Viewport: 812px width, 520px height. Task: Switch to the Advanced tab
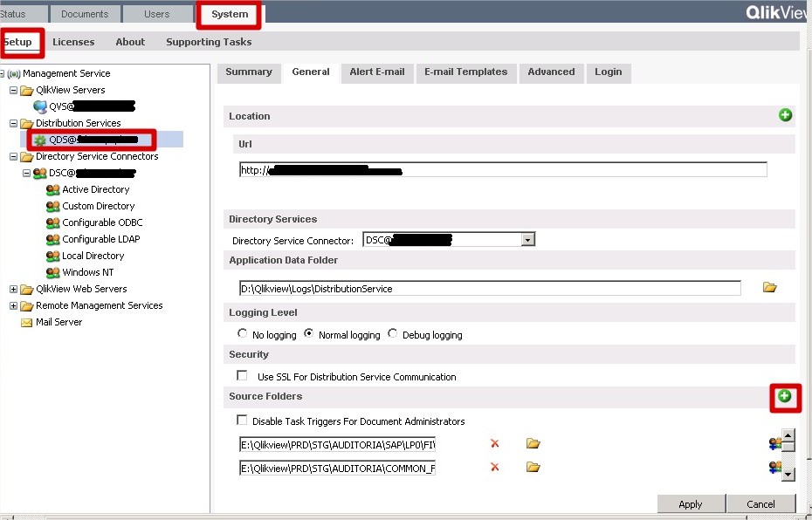(551, 72)
